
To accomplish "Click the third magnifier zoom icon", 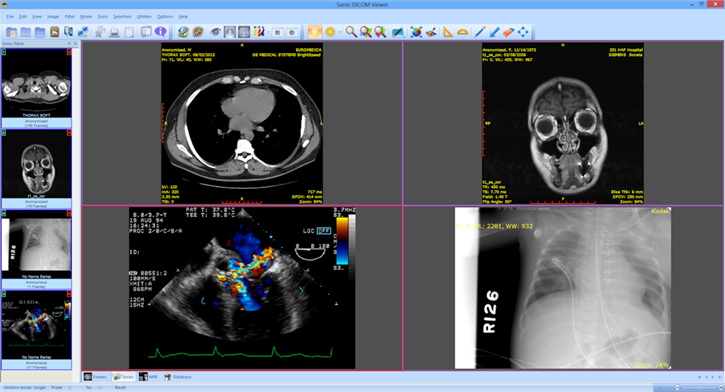I will click(x=381, y=32).
